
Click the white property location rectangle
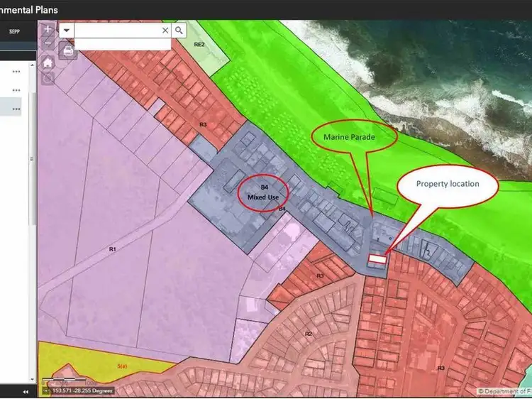click(377, 261)
